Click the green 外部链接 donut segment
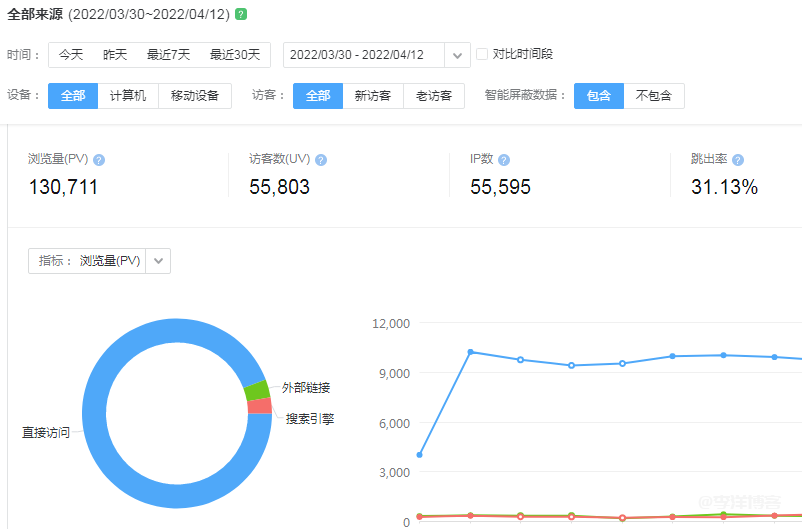 point(257,390)
